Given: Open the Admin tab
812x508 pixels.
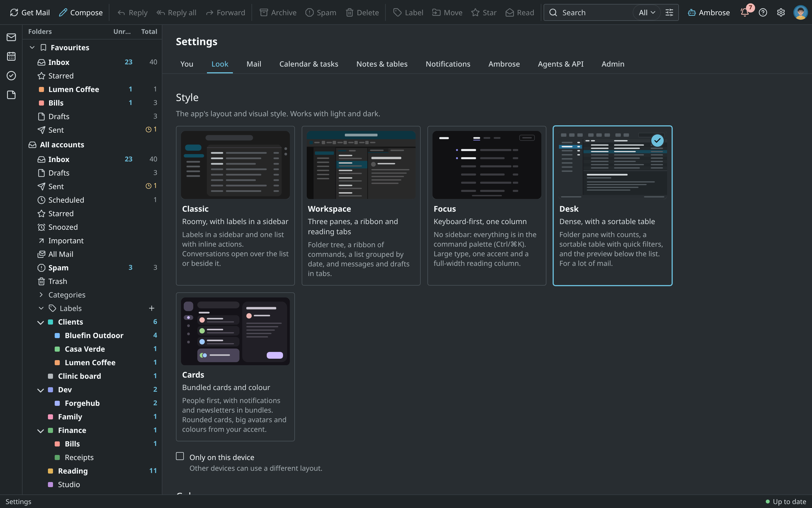Looking at the screenshot, I should coord(613,64).
